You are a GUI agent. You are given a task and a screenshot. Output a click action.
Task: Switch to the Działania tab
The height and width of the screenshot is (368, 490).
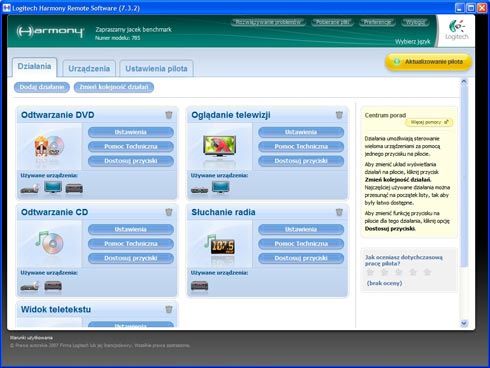[34, 67]
